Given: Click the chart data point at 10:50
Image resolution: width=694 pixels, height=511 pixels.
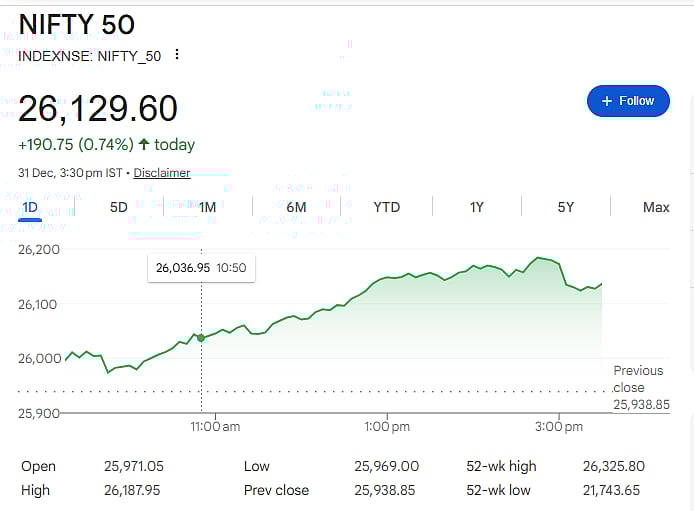Looking at the screenshot, I should click(201, 338).
